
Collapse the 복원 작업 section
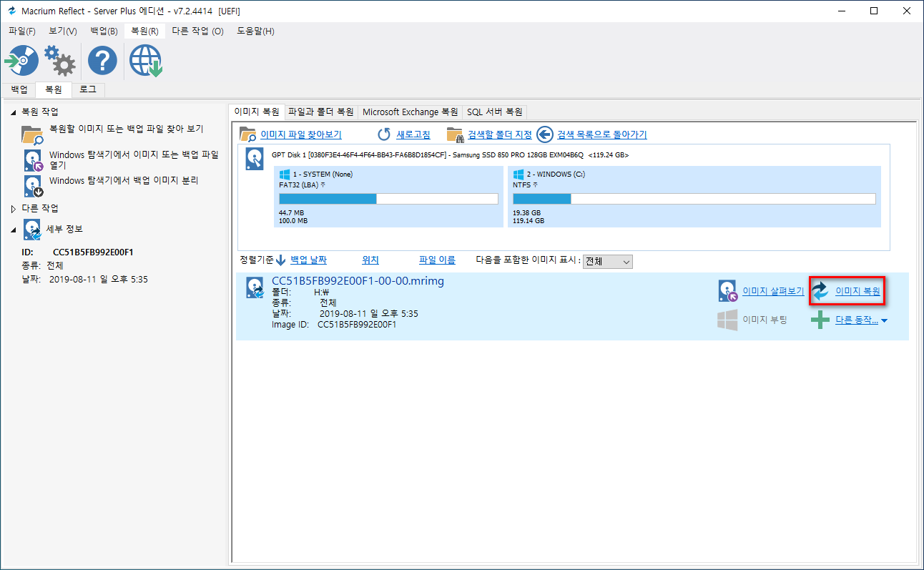tap(12, 112)
